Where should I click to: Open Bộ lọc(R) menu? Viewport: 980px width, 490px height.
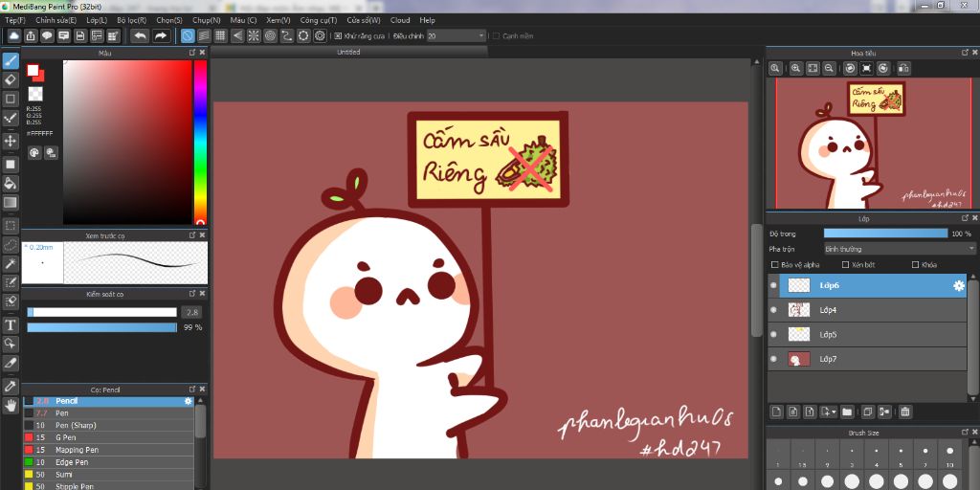point(132,20)
